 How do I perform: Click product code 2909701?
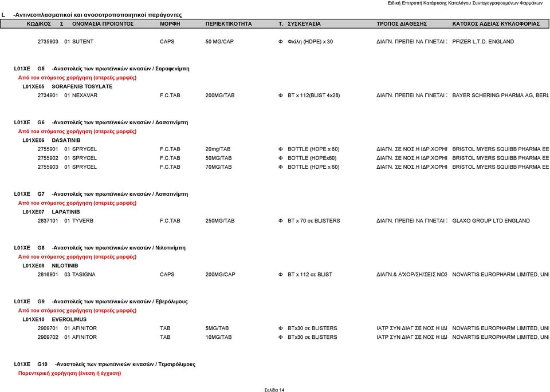(x=48, y=328)
